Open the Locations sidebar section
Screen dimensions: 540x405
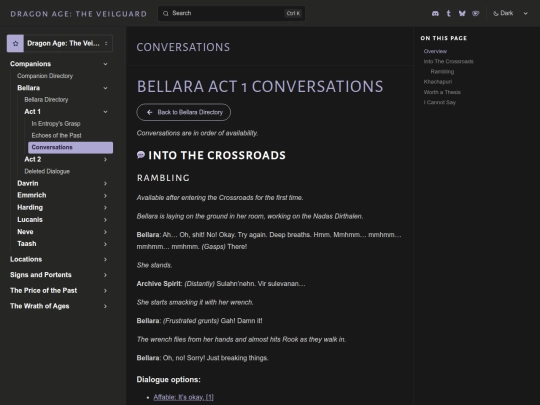coord(26,259)
